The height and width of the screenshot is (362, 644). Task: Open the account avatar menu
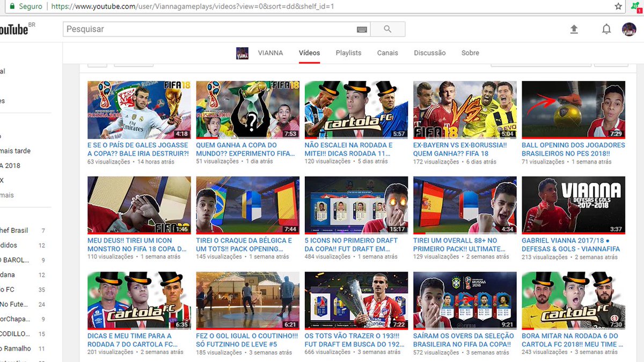coord(629,29)
